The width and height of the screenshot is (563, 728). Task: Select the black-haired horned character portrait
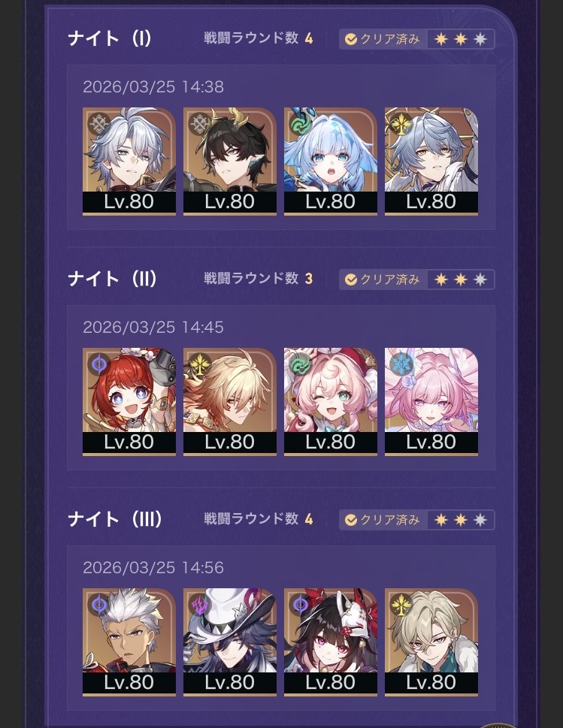click(230, 161)
